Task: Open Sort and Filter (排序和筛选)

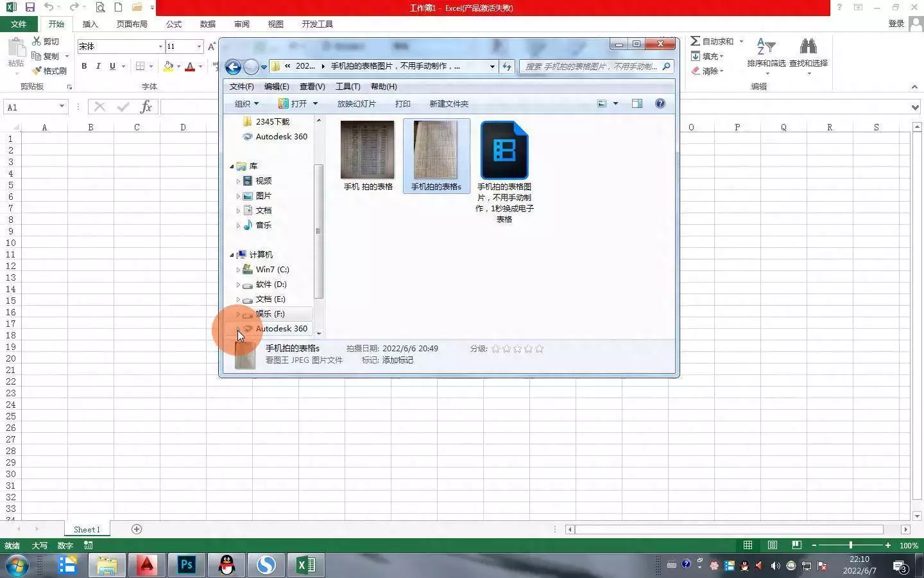Action: [x=766, y=56]
